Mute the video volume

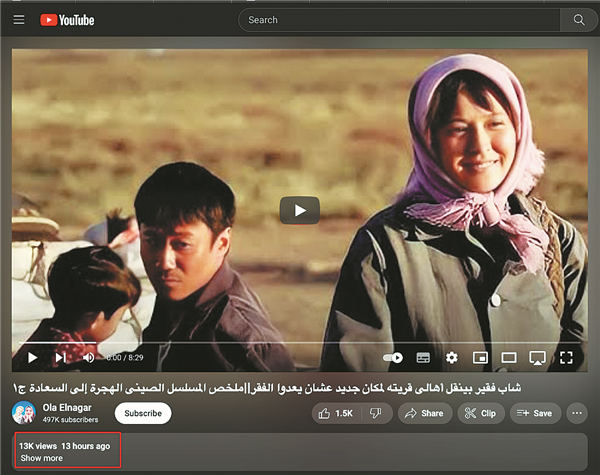[x=88, y=357]
